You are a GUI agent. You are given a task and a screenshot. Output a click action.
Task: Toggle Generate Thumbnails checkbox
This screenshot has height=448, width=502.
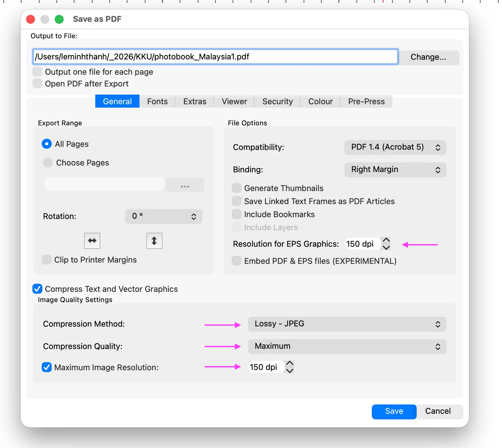pyautogui.click(x=237, y=188)
